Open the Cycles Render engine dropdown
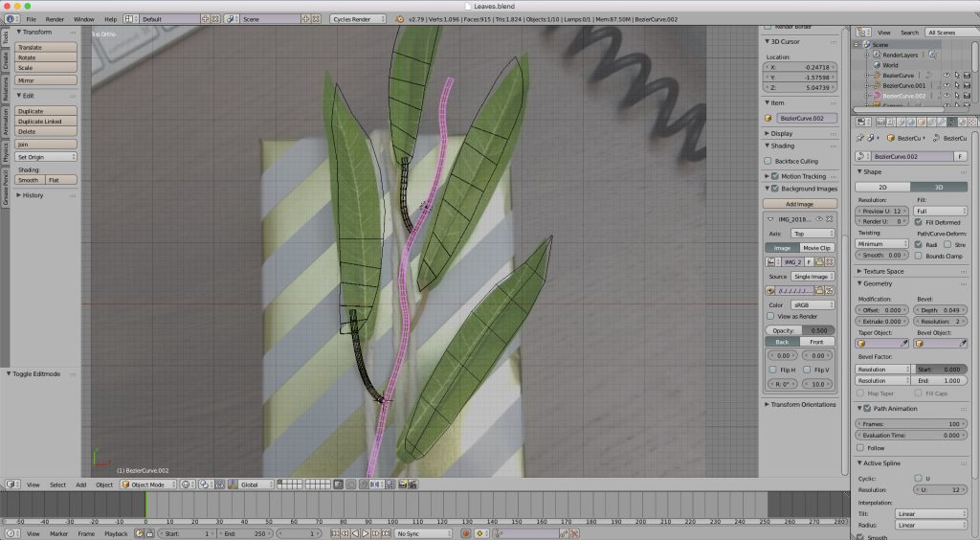 coord(358,19)
